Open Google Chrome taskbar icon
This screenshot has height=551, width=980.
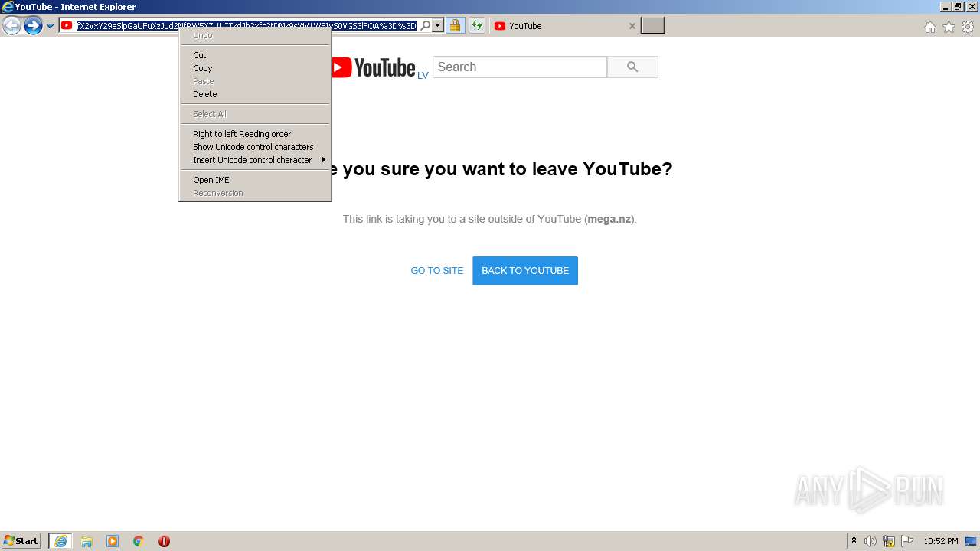(x=139, y=541)
